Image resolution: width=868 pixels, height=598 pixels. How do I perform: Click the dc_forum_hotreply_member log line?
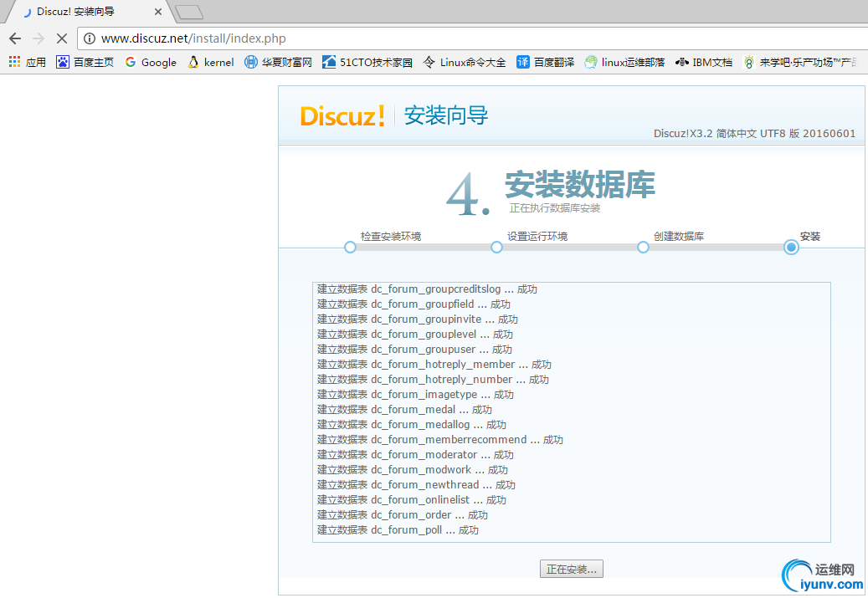(434, 364)
